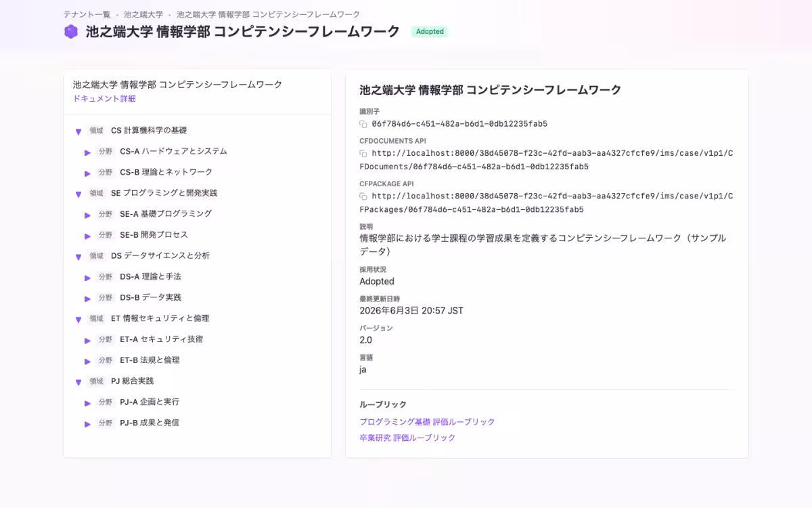Select PJ-A 企画と実行 row text
This screenshot has width=812, height=508.
[150, 402]
